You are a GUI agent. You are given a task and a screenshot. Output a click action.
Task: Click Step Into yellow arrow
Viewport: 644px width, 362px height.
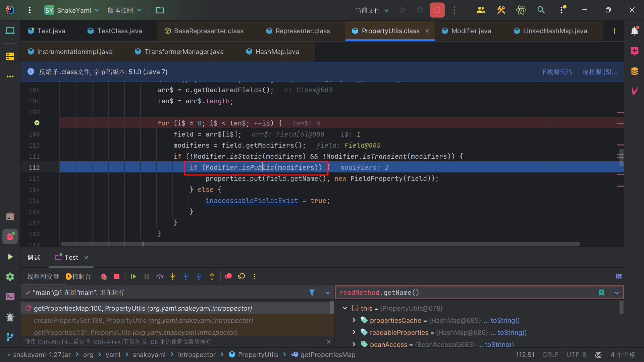[x=173, y=276]
